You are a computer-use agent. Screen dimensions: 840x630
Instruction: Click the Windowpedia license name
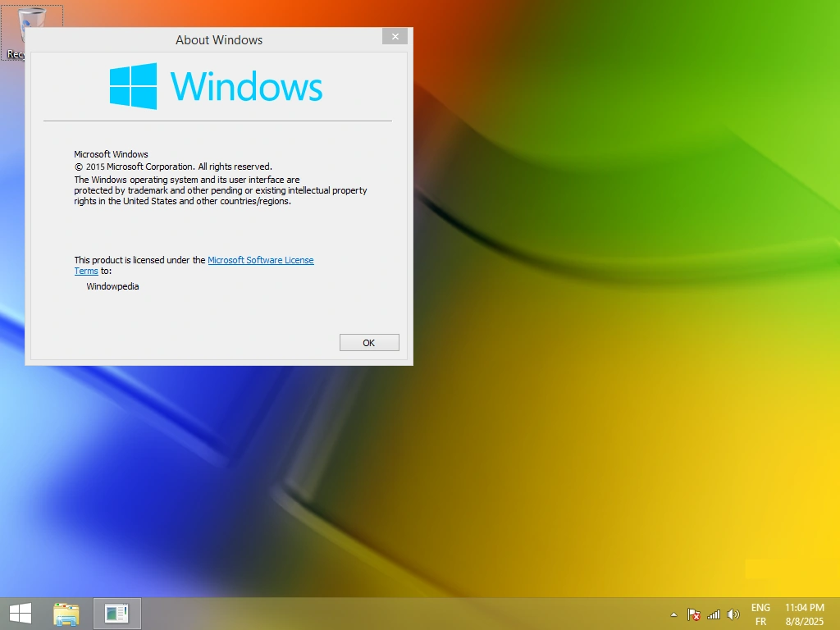tap(112, 286)
